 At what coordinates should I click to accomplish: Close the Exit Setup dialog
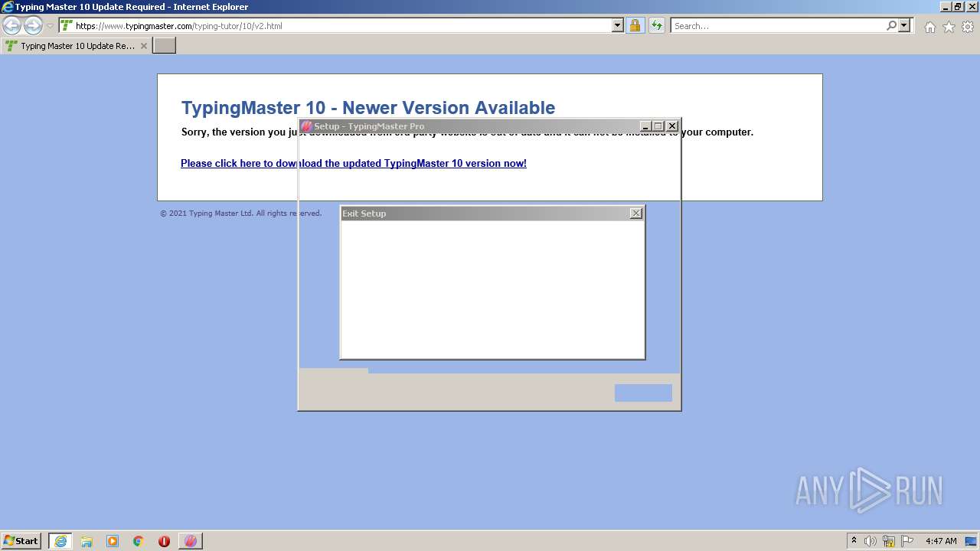(x=636, y=214)
